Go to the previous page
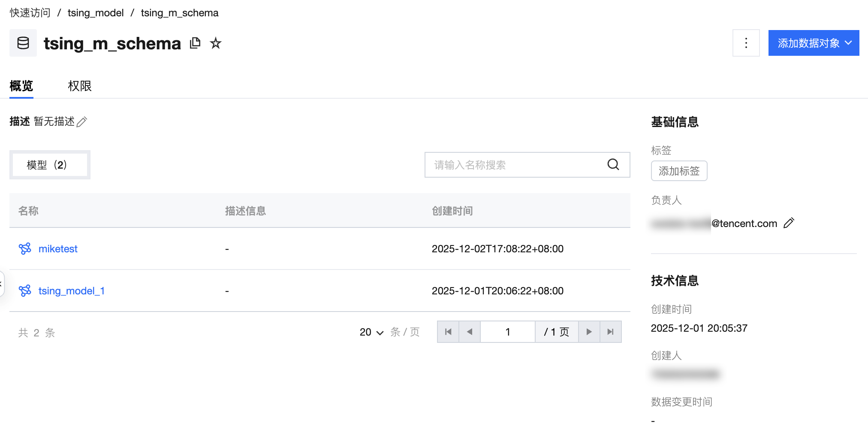The image size is (868, 448). coord(470,332)
